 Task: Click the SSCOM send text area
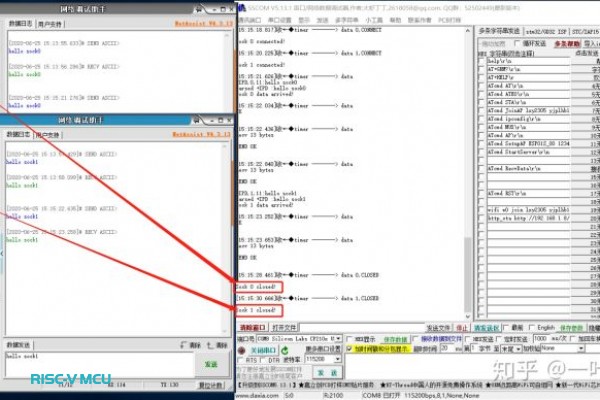click(473, 366)
